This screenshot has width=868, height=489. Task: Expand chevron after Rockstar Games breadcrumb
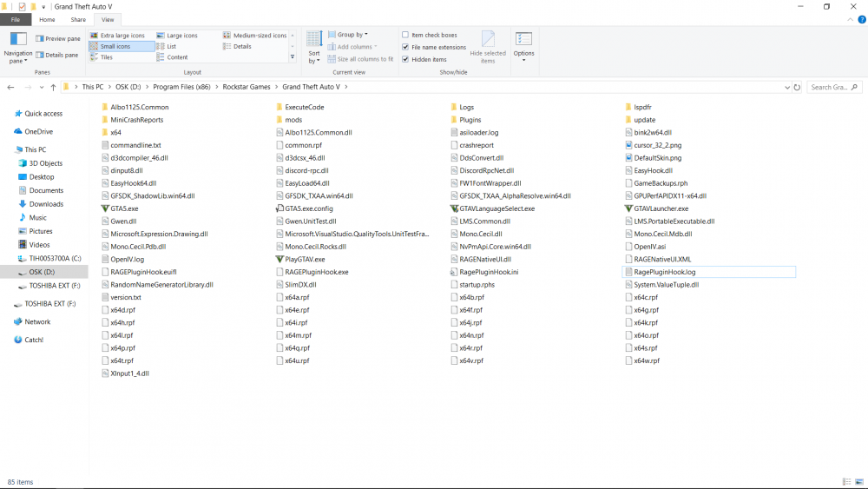pyautogui.click(x=276, y=87)
